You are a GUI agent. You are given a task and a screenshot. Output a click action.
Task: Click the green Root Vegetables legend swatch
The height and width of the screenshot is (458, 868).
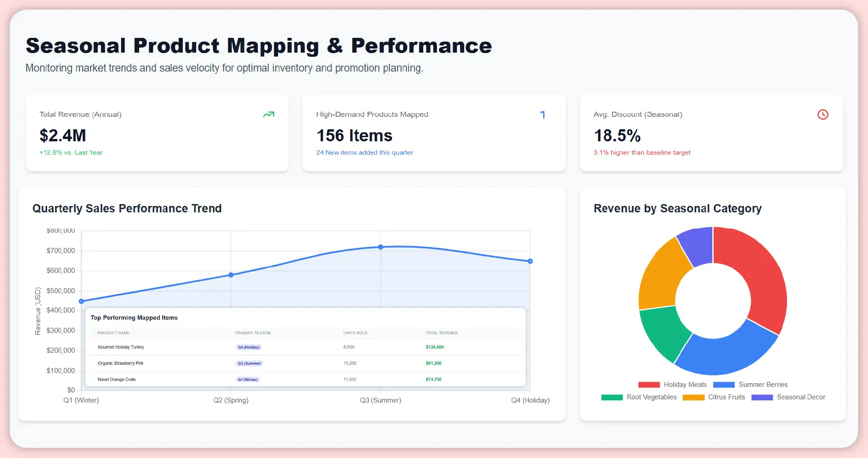coord(611,397)
